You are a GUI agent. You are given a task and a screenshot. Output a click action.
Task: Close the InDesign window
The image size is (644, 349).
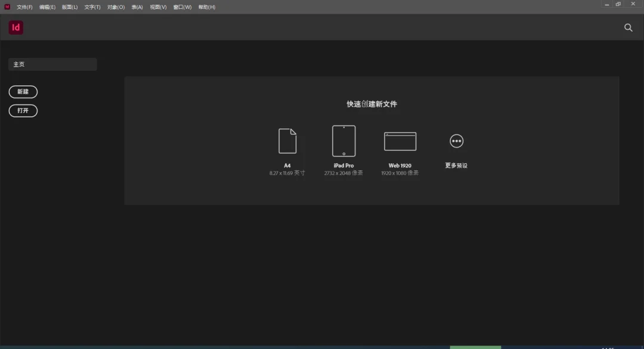pyautogui.click(x=633, y=4)
